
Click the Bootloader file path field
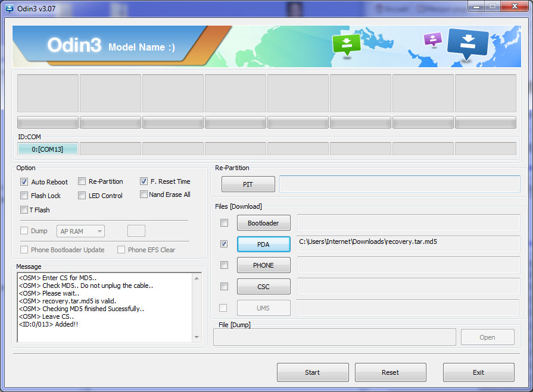coord(409,222)
